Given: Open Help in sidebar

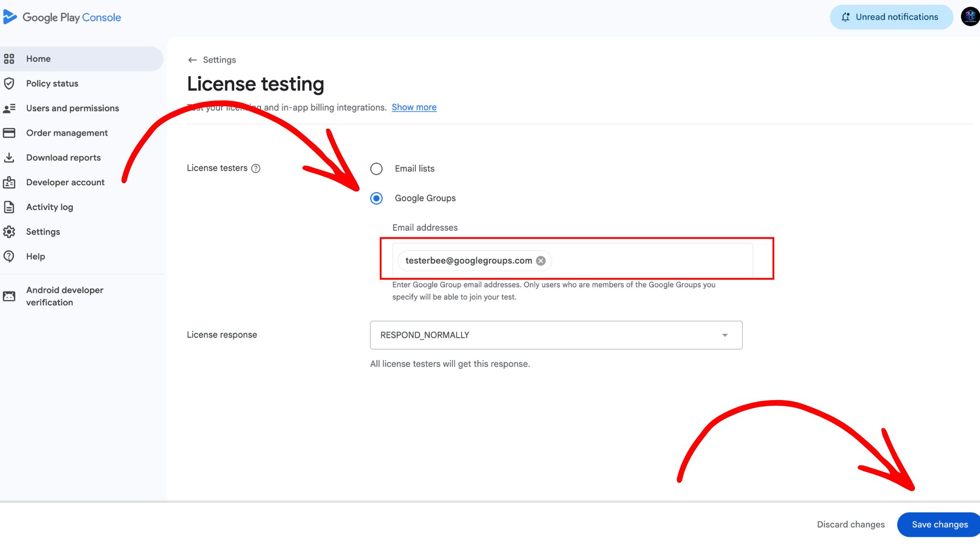Looking at the screenshot, I should [x=81, y=257].
